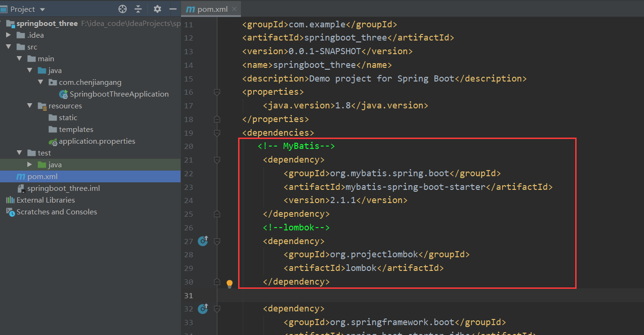Open springboot_three.iml file
Screen dimensions: 644x335
[x=63, y=188]
